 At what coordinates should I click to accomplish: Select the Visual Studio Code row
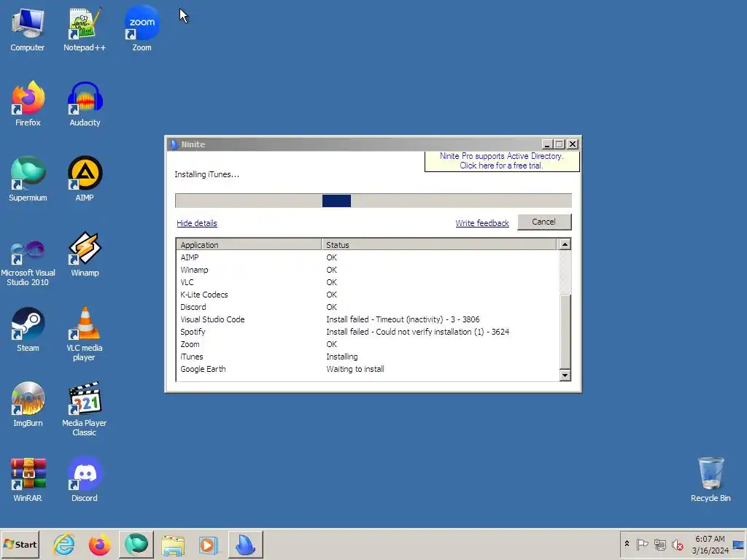click(x=367, y=319)
